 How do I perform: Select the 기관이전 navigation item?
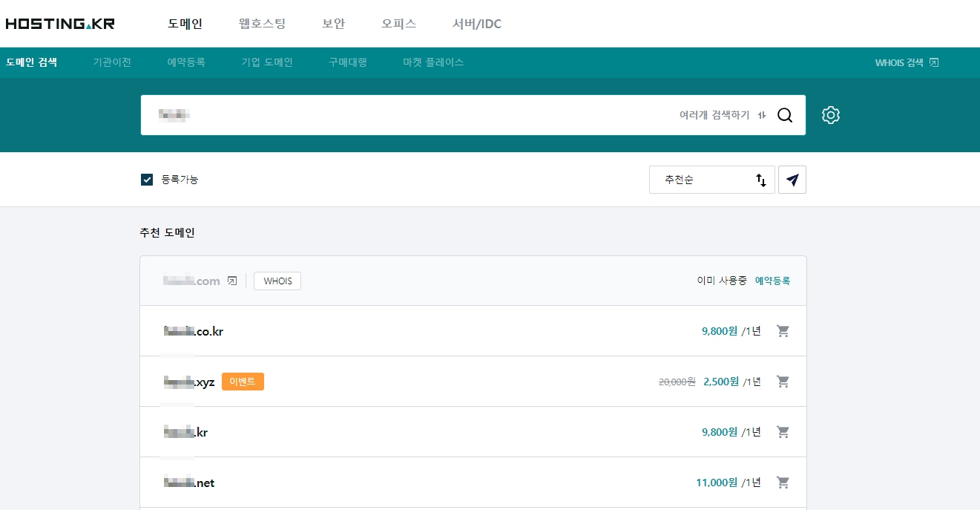point(111,62)
